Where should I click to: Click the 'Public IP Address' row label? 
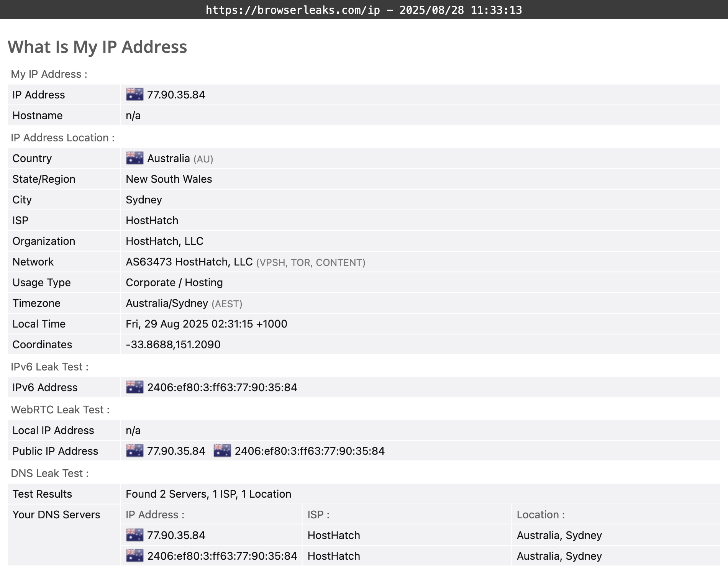click(55, 451)
